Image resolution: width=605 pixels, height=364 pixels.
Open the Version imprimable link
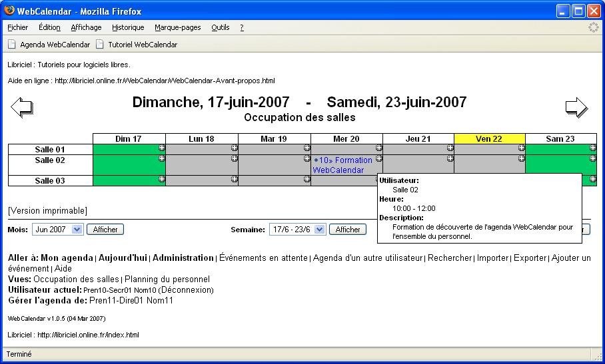point(47,211)
